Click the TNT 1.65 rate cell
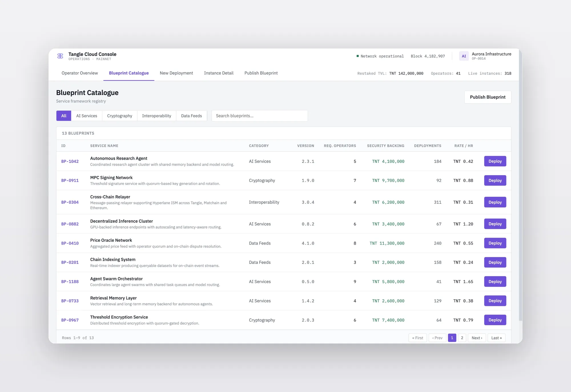 [463, 282]
